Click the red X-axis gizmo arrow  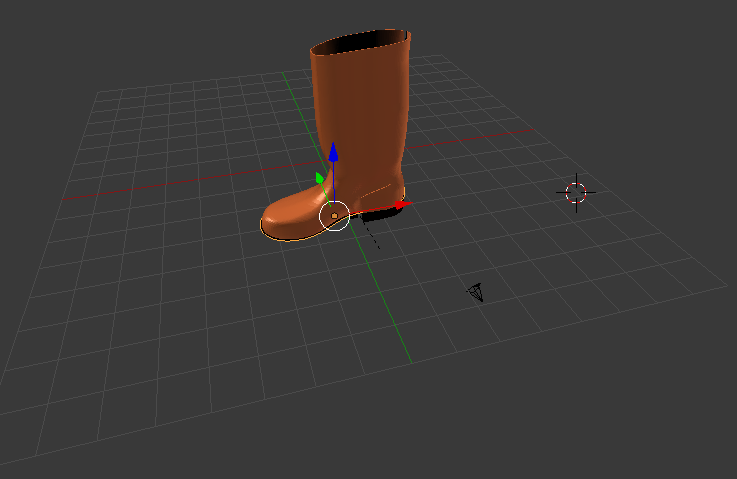coord(401,205)
